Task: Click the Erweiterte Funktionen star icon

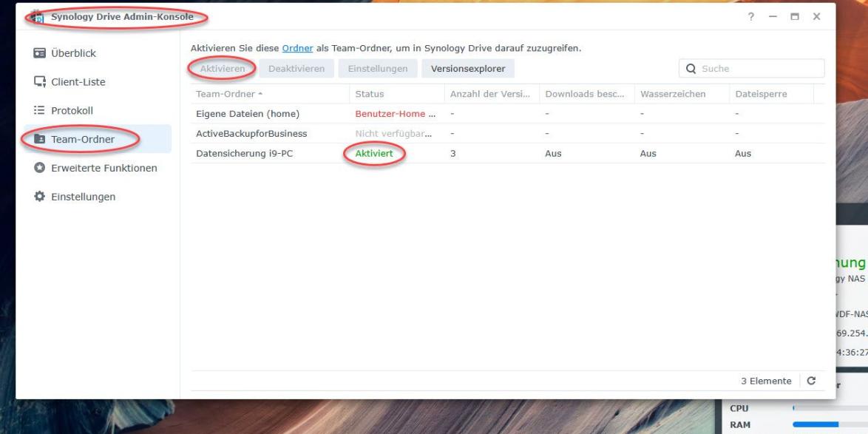Action: click(x=38, y=168)
